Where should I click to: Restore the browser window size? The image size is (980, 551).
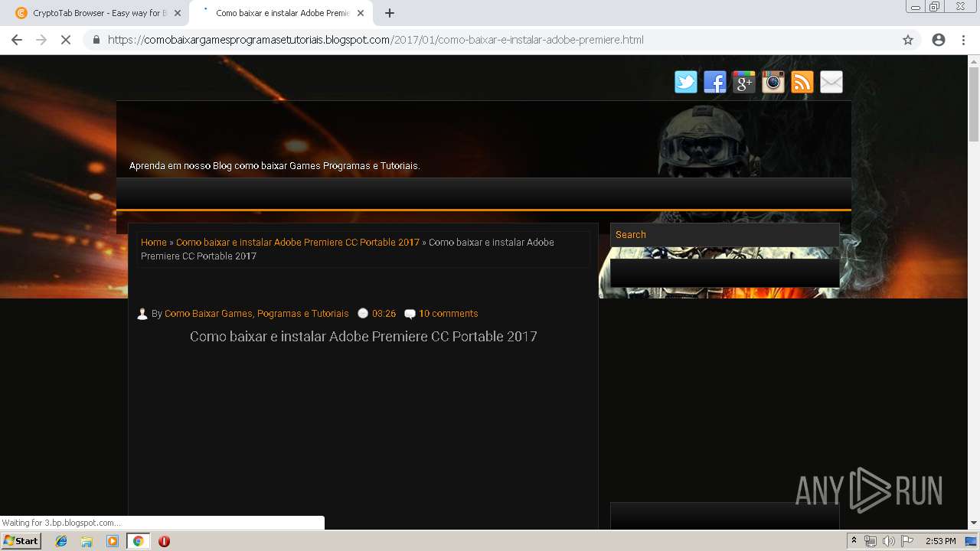935,7
